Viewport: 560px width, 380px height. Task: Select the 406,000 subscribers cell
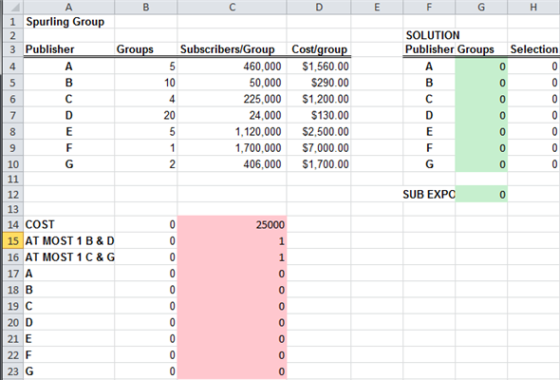click(232, 164)
